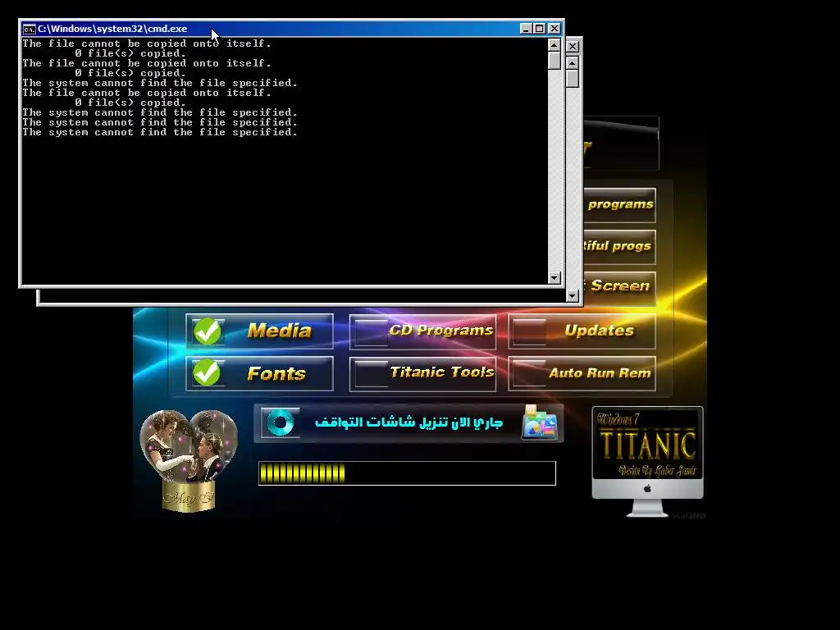Toggle the Auto Run Rem checkbox

coord(529,373)
